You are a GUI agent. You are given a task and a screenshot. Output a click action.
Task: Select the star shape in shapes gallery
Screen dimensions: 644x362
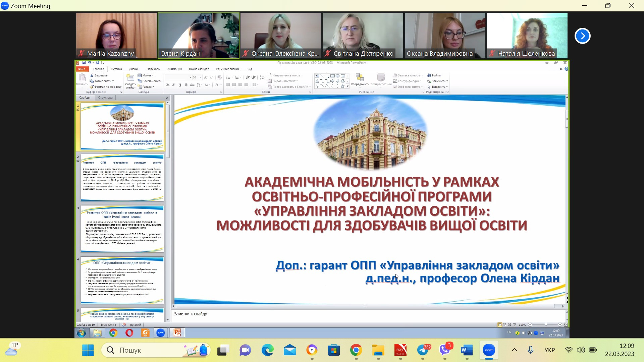(x=342, y=86)
